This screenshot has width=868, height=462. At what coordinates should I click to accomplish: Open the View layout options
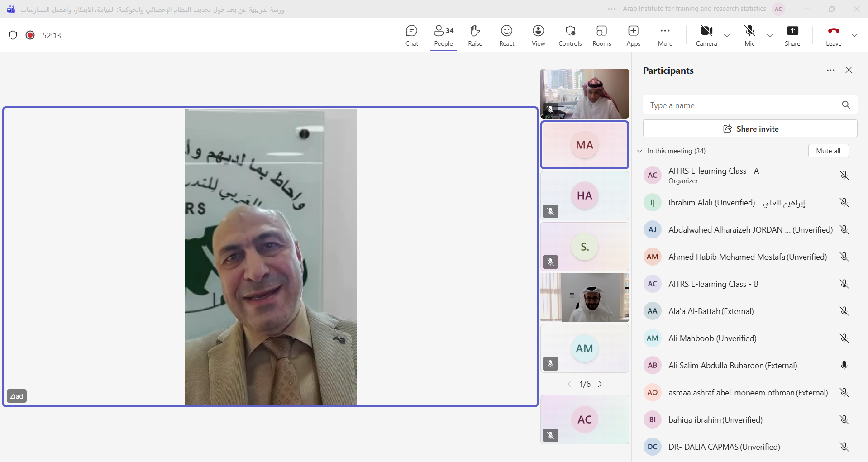(538, 35)
